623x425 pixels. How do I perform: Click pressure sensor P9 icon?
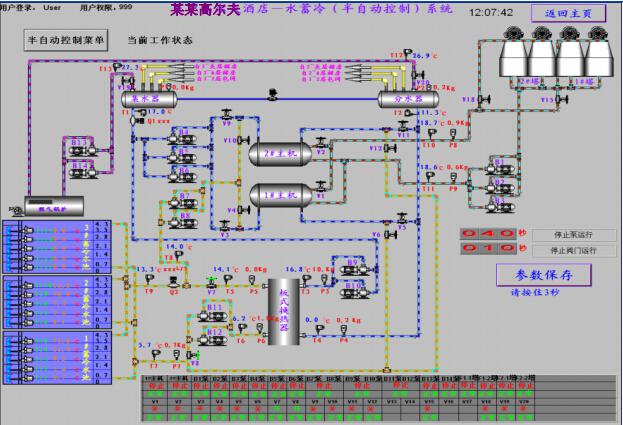(x=453, y=177)
